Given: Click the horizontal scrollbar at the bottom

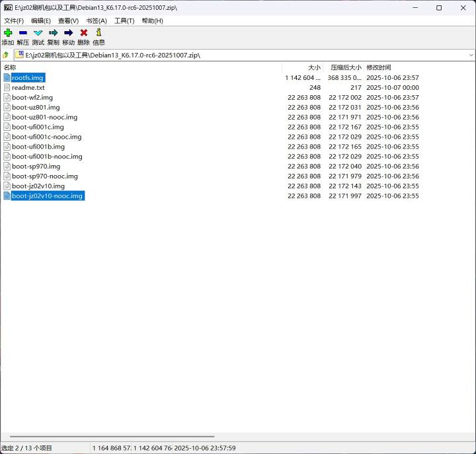Looking at the screenshot, I should pyautogui.click(x=112, y=436).
